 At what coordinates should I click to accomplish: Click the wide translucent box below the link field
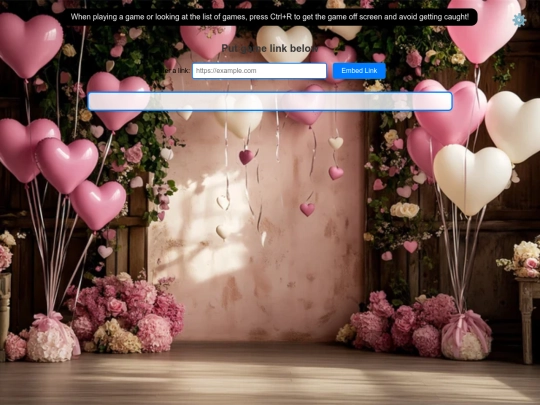pyautogui.click(x=270, y=101)
